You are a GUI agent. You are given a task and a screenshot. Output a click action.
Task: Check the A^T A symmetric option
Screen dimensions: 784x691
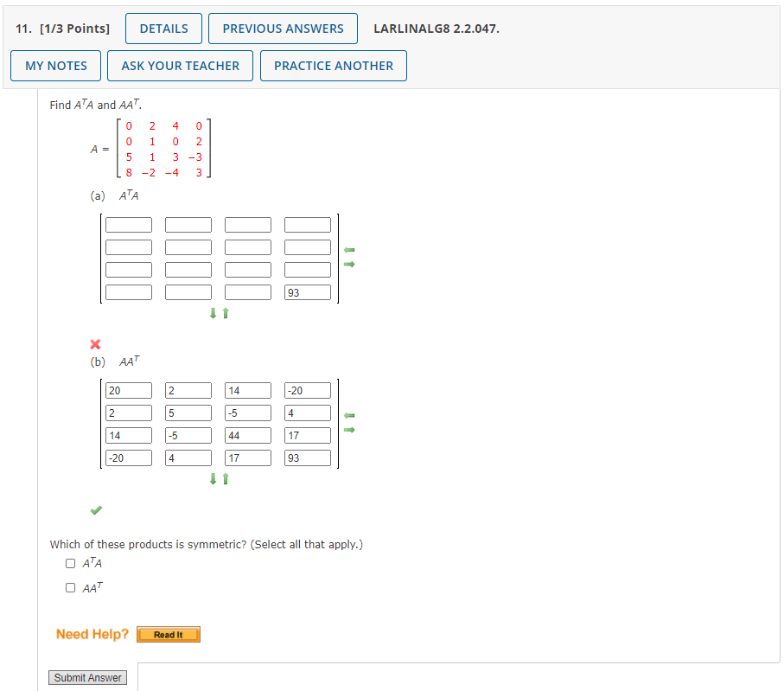pos(70,562)
